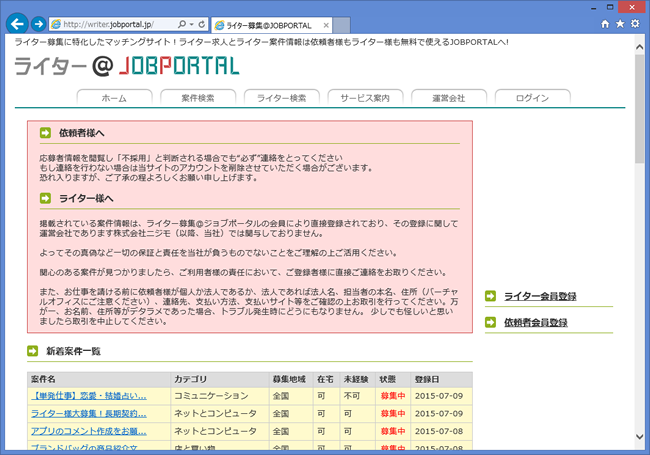
Task: Click the 依頼者会員登録 link
Action: click(x=535, y=323)
